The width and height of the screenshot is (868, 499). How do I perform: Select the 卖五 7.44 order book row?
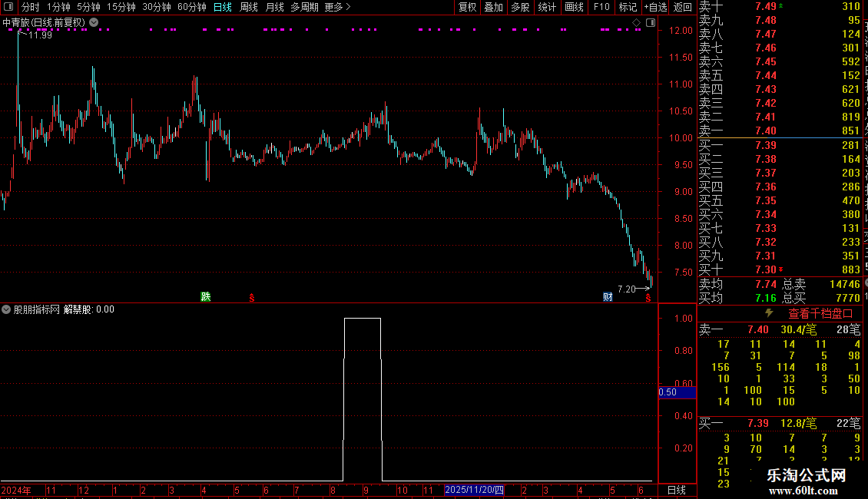[780, 75]
